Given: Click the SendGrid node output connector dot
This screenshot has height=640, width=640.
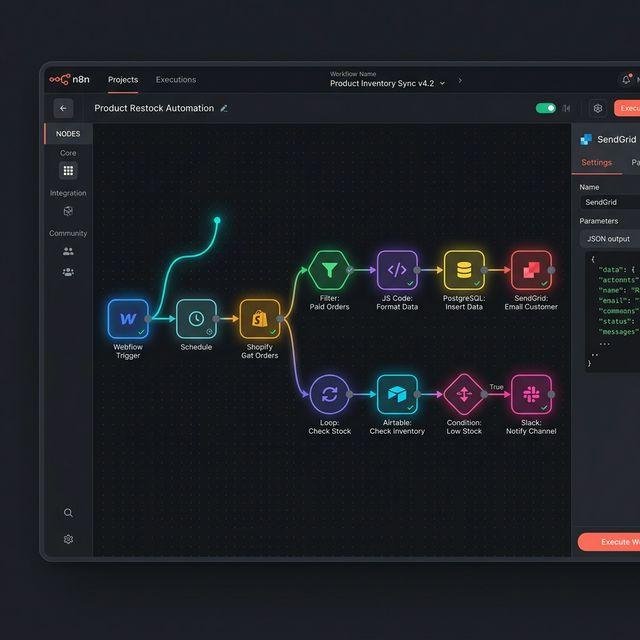Looking at the screenshot, I should (x=551, y=270).
